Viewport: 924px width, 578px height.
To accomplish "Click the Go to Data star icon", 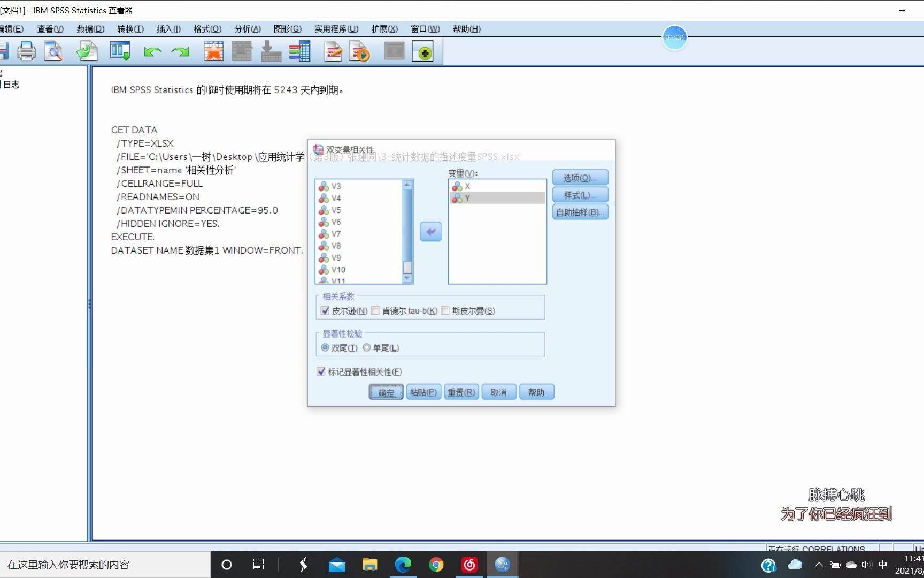I will 213,52.
